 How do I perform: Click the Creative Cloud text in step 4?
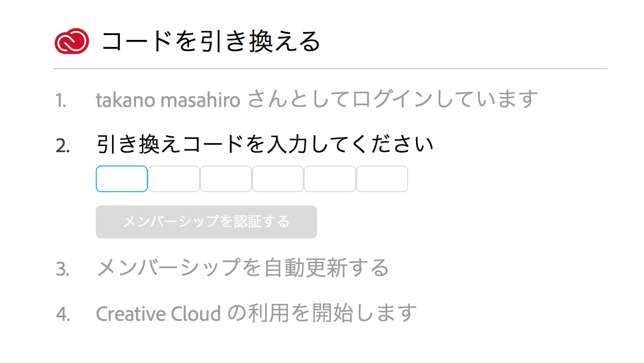(158, 314)
